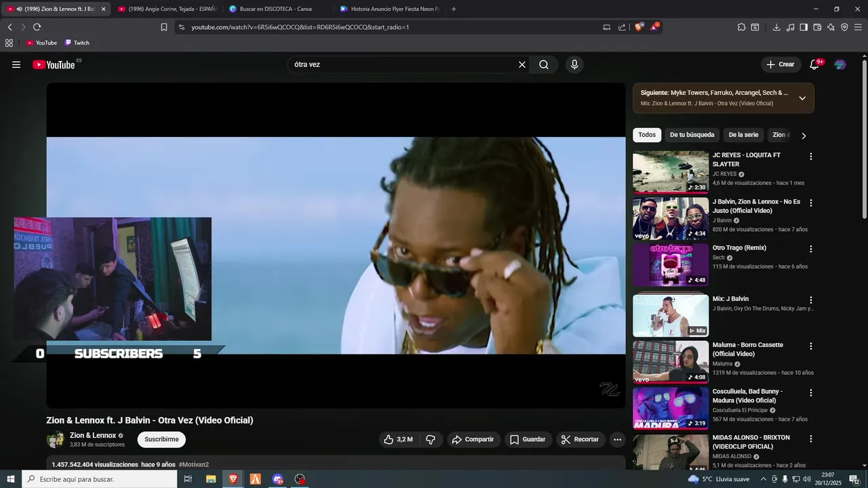Like the video with thumbs up
The height and width of the screenshot is (488, 868).
click(398, 439)
